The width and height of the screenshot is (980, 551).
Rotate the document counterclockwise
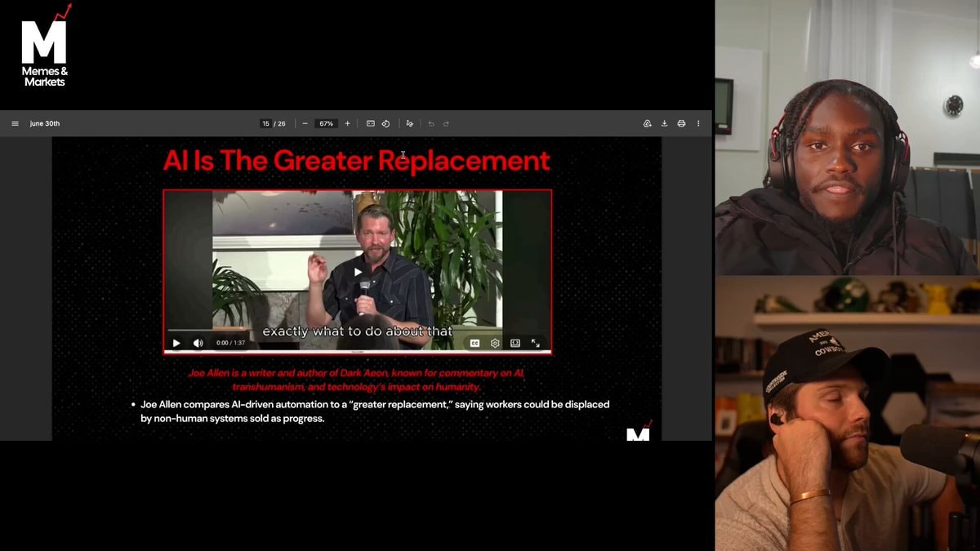pyautogui.click(x=385, y=124)
